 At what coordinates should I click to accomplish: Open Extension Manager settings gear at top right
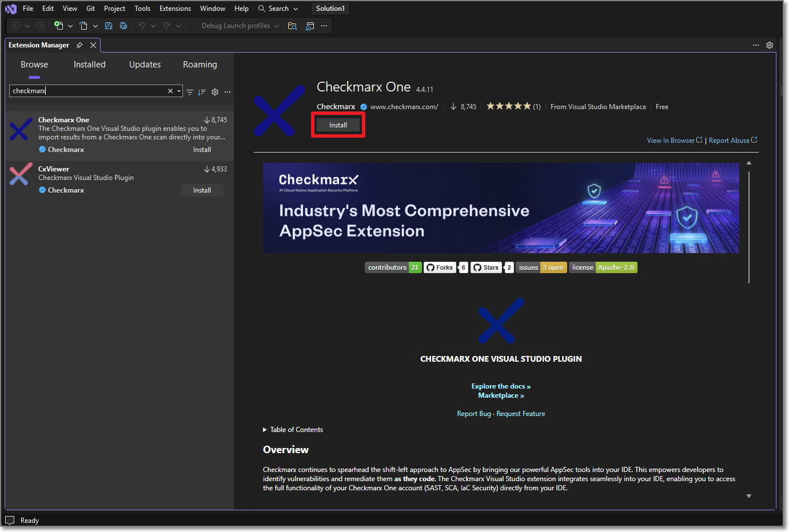(770, 45)
